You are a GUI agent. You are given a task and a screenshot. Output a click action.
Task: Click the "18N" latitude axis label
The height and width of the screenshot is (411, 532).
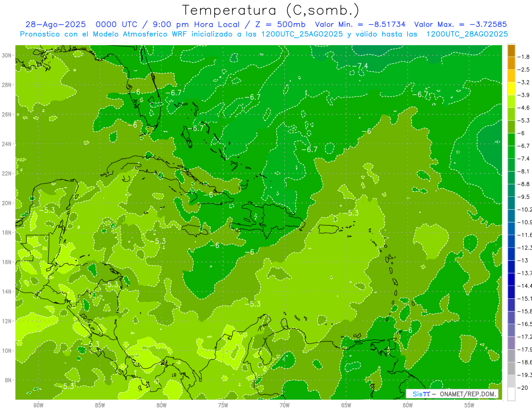[7, 232]
